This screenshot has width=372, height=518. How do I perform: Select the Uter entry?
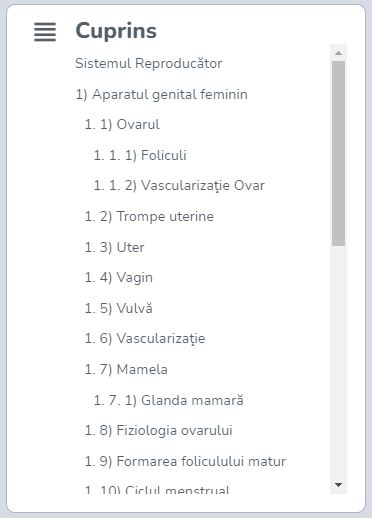[x=114, y=247]
